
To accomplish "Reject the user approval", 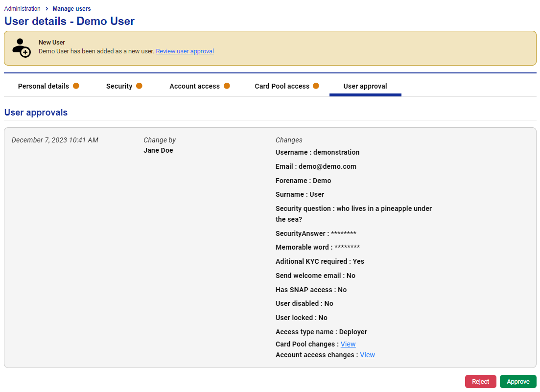I will click(x=480, y=381).
